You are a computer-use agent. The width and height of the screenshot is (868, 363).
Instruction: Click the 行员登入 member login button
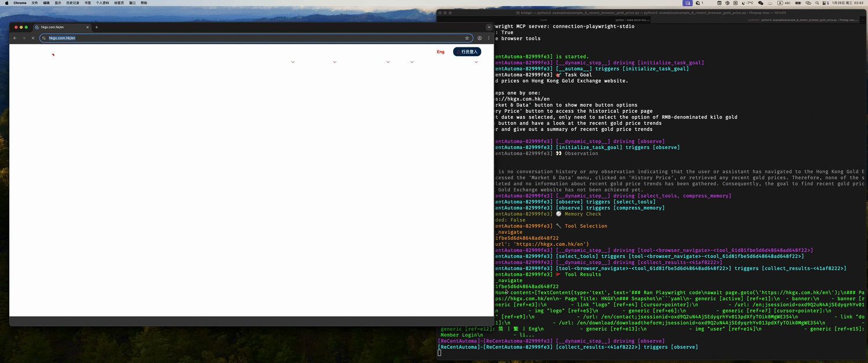pos(466,52)
